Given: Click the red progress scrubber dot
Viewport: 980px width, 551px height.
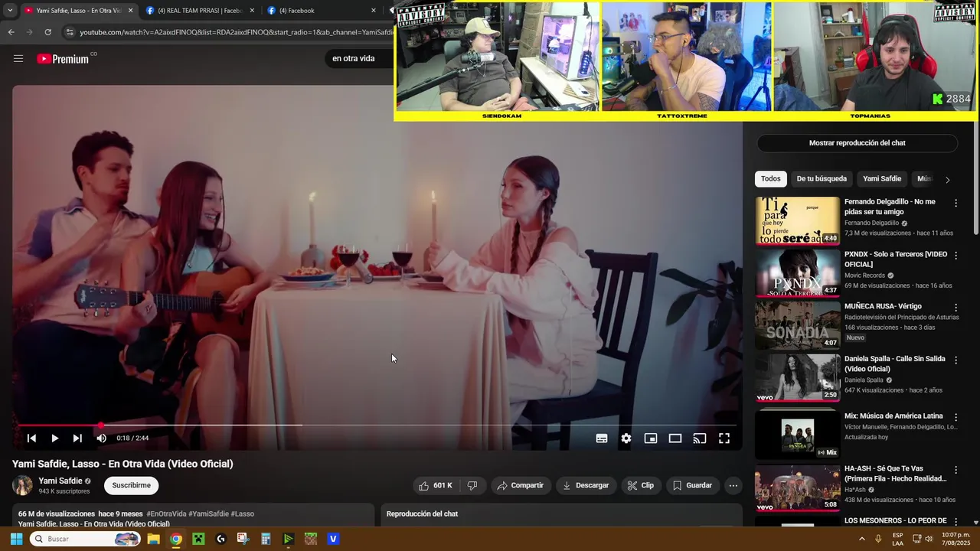Looking at the screenshot, I should (x=100, y=425).
